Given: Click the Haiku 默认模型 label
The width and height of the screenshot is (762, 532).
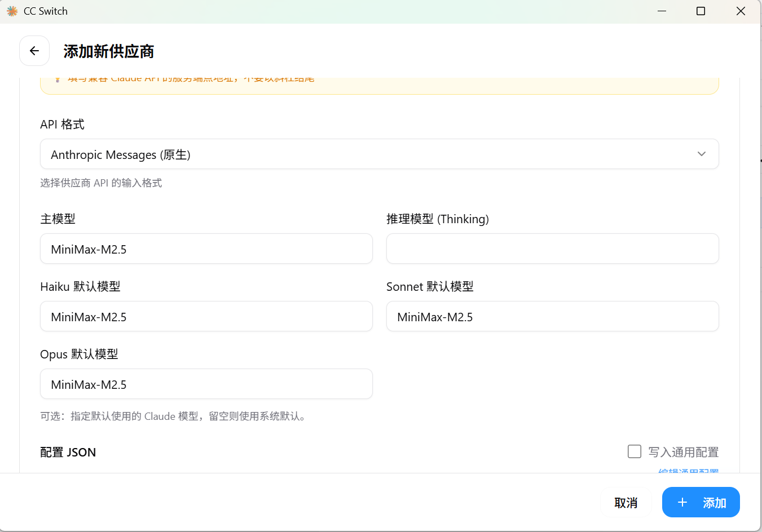Looking at the screenshot, I should (x=80, y=286).
